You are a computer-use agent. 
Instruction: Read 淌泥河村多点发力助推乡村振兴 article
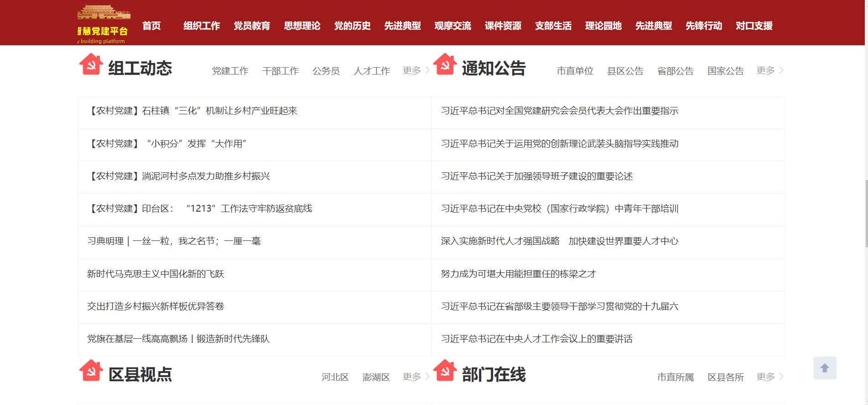(205, 176)
